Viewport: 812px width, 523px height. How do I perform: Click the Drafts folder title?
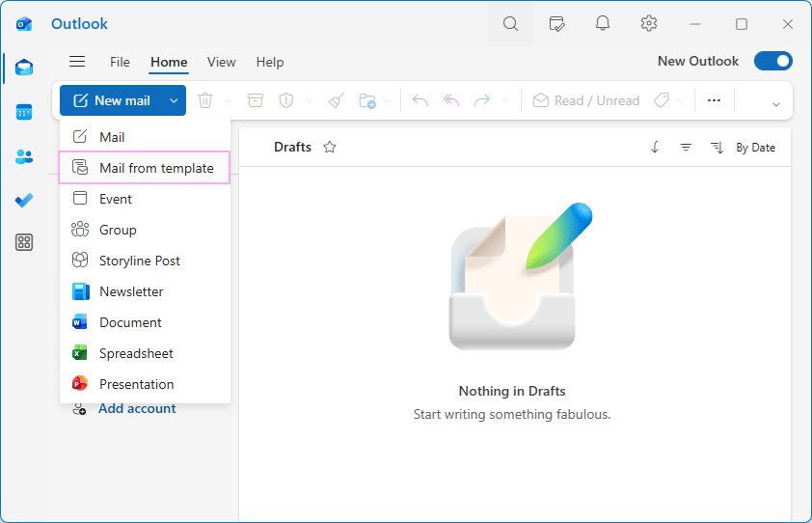(292, 148)
